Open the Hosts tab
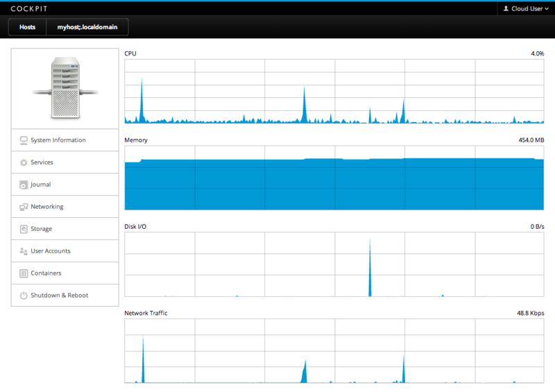 27,27
